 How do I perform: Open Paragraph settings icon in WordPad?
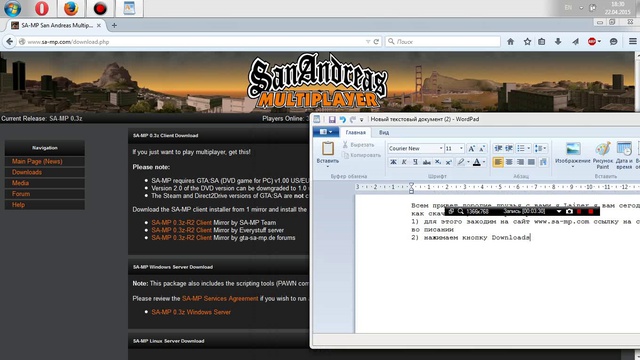click(543, 162)
